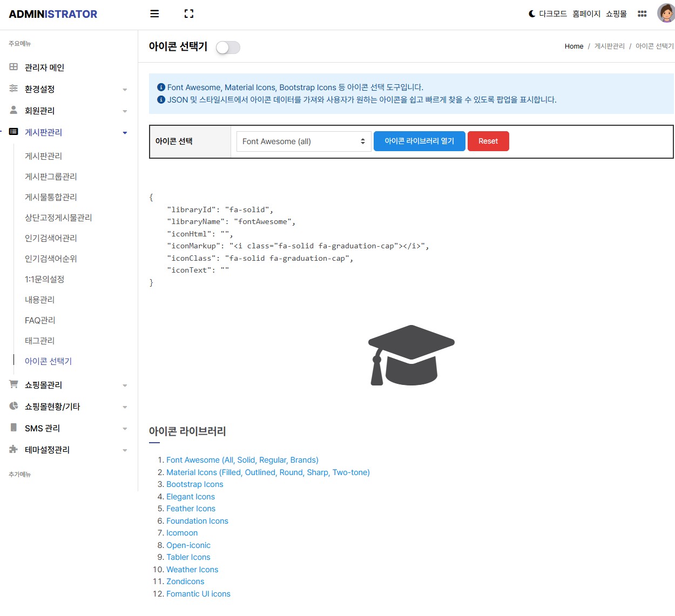Toggle the sidebar with the hamburger icon
The image size is (675, 616).
click(154, 13)
